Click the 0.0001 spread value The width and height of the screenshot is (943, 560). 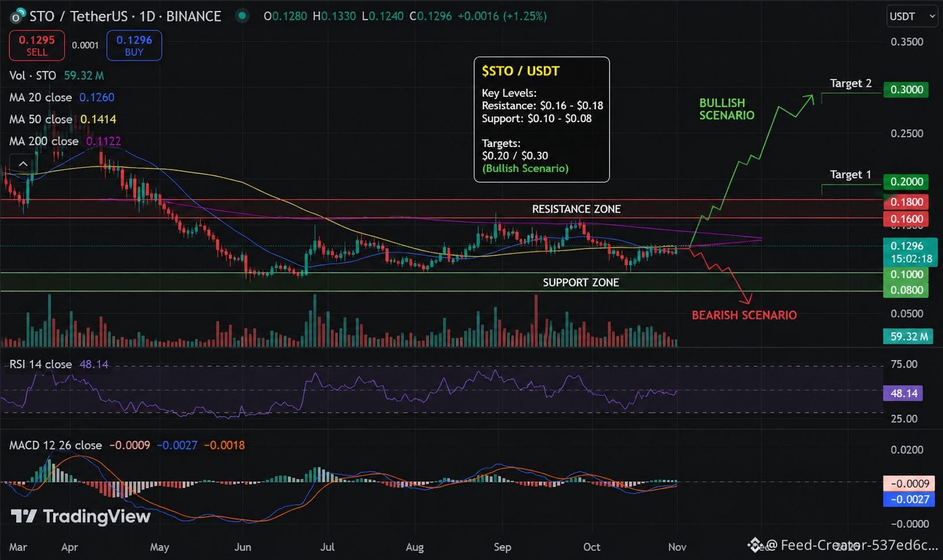tap(85, 45)
